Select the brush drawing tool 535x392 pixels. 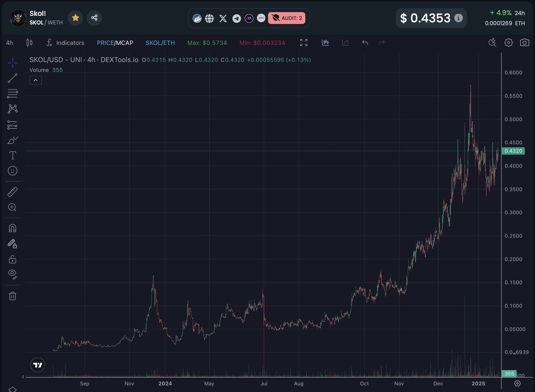[x=12, y=140]
